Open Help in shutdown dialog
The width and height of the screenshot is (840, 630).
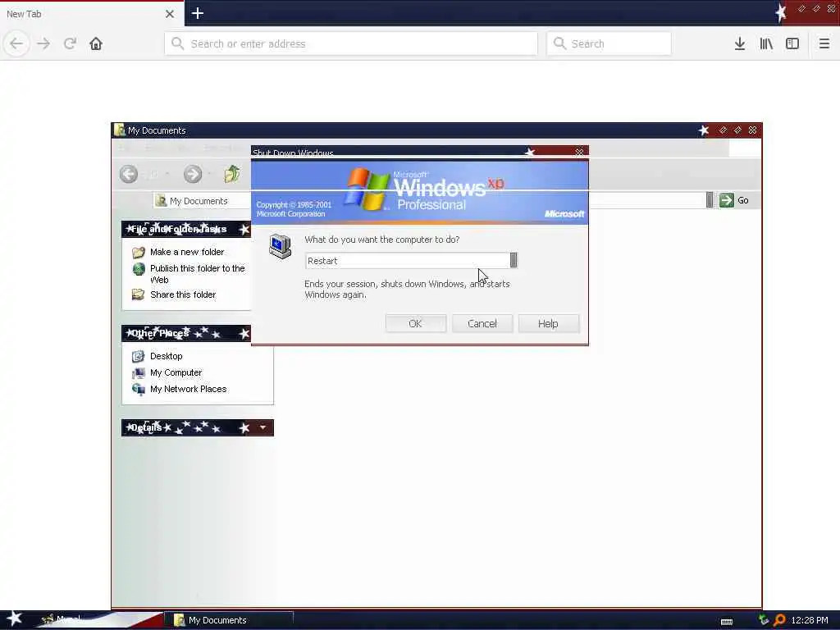(549, 323)
